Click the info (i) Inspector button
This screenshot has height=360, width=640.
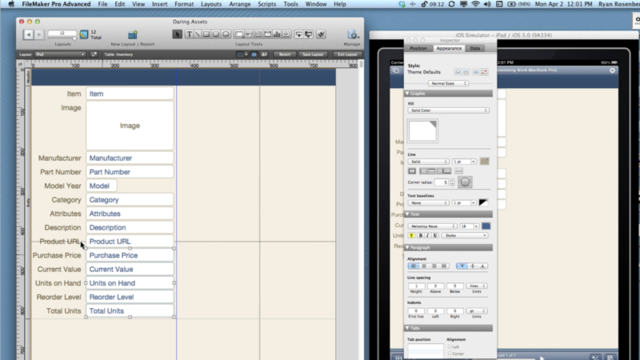coord(254,54)
